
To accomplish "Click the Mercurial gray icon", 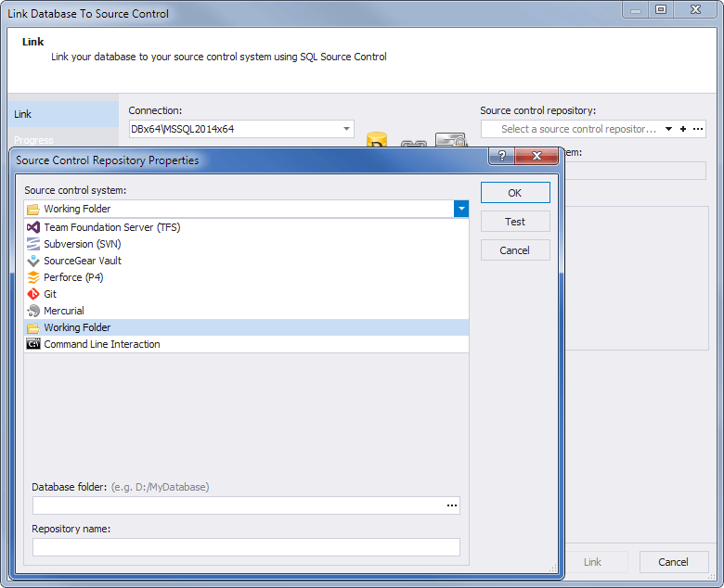I will [33, 311].
